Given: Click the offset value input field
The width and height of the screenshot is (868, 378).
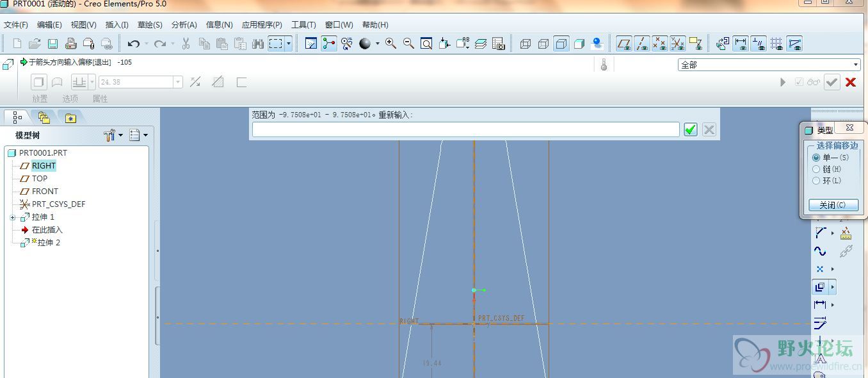Looking at the screenshot, I should 465,129.
